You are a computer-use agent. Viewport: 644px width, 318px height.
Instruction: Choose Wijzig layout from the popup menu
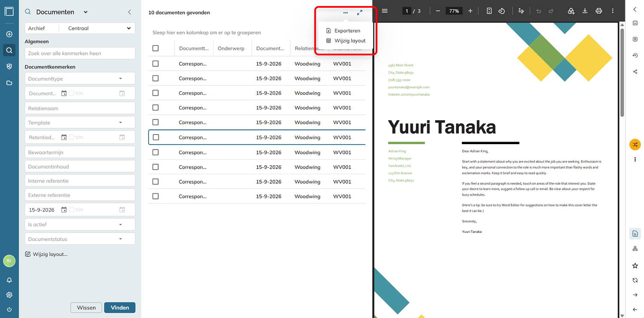tap(346, 41)
